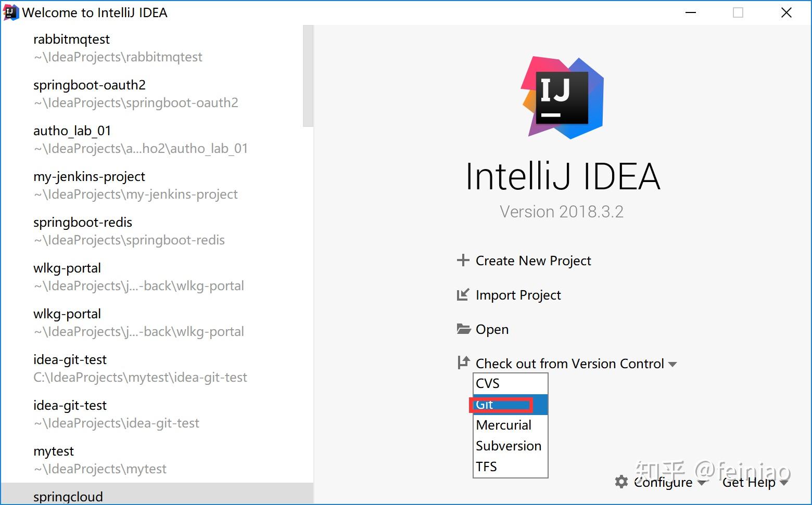This screenshot has height=505, width=812.
Task: Click the IntelliJ icon in the title bar
Action: 11,12
